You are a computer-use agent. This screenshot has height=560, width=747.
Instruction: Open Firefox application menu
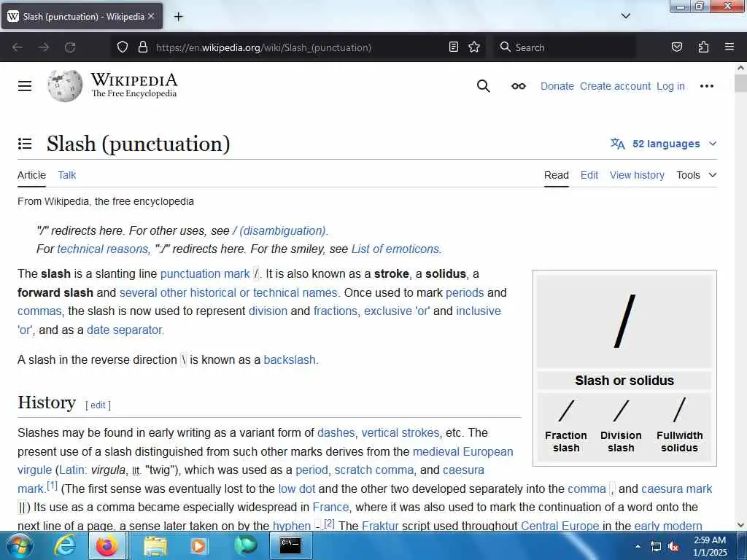729,47
